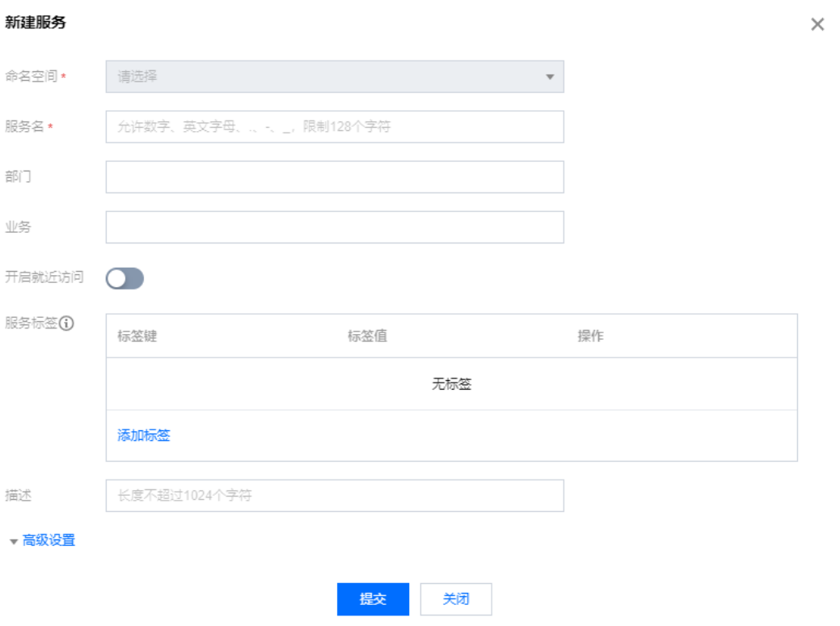
Task: Toggle the 开启就近访问 switch
Action: (125, 278)
